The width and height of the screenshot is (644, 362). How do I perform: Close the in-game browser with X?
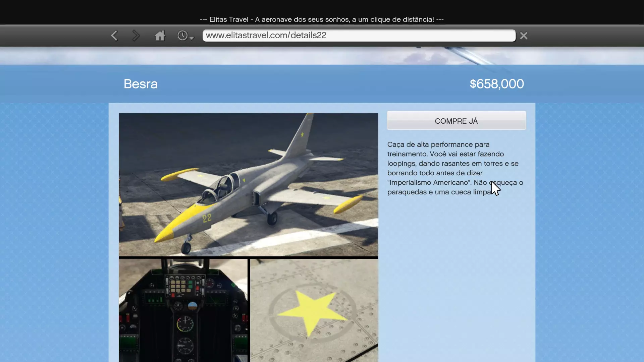524,36
